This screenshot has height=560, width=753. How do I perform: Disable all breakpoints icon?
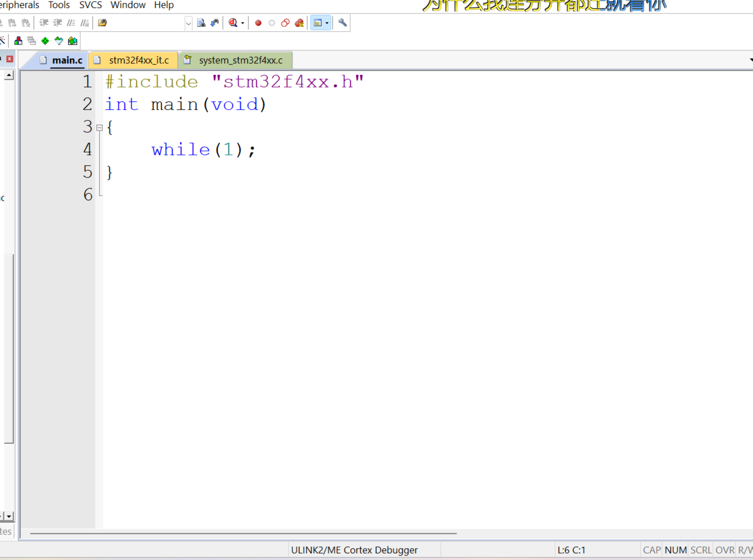click(285, 23)
